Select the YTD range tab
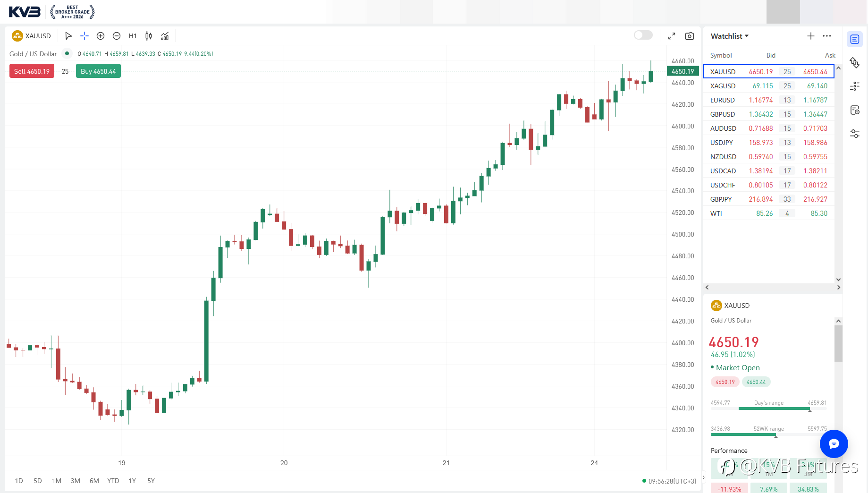868x493 pixels. point(113,481)
